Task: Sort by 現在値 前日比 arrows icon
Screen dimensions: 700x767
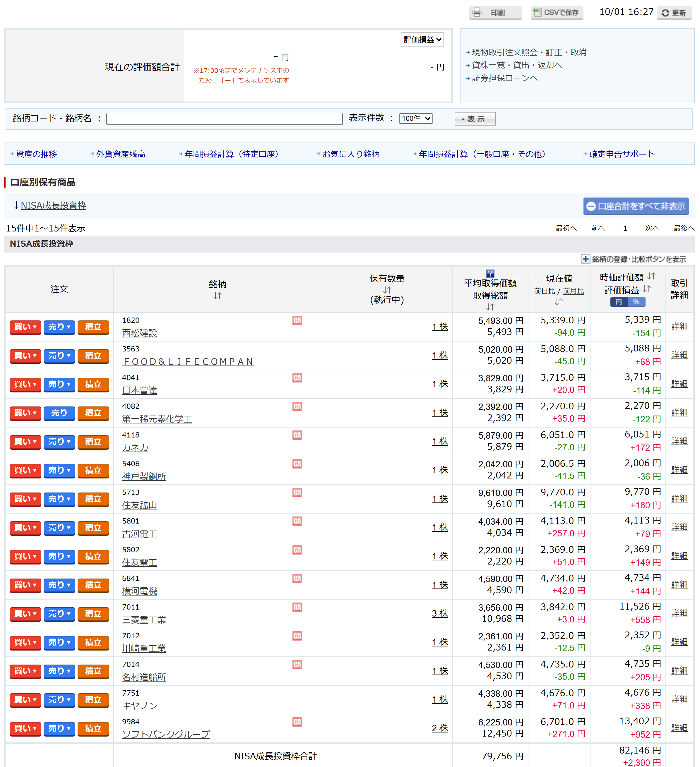Action: tap(558, 302)
